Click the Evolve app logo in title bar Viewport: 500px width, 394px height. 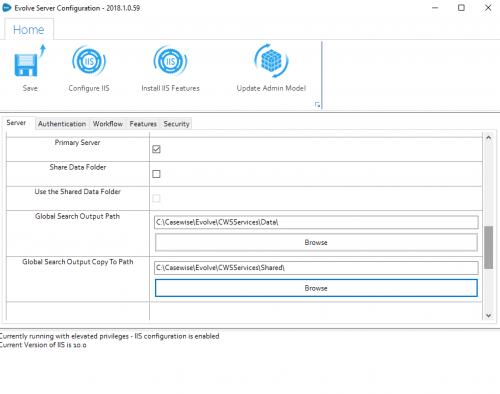click(x=7, y=8)
